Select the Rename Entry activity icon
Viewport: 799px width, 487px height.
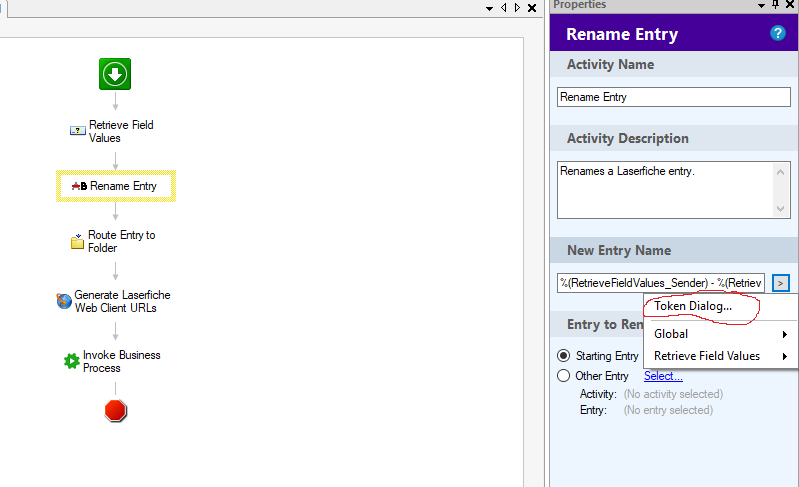[79, 186]
